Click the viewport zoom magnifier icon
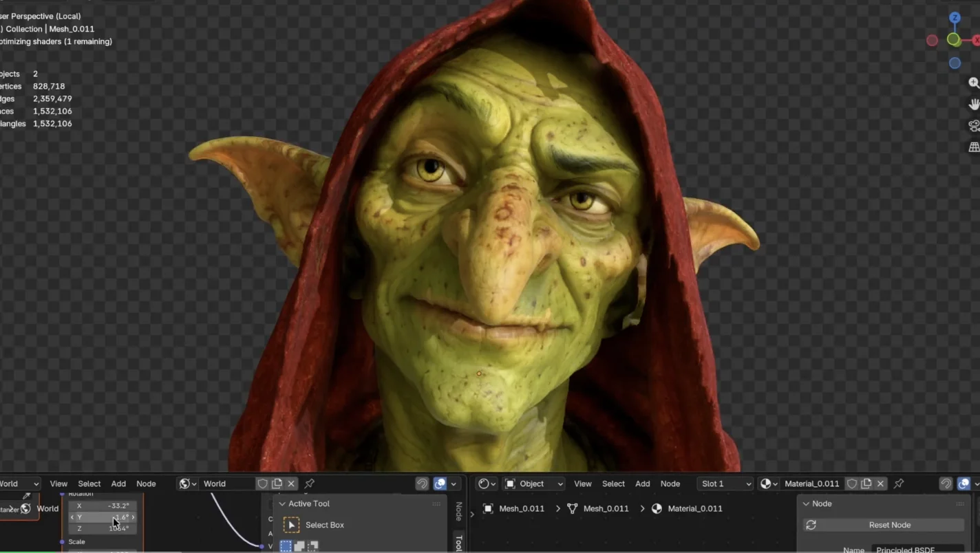 coord(974,83)
